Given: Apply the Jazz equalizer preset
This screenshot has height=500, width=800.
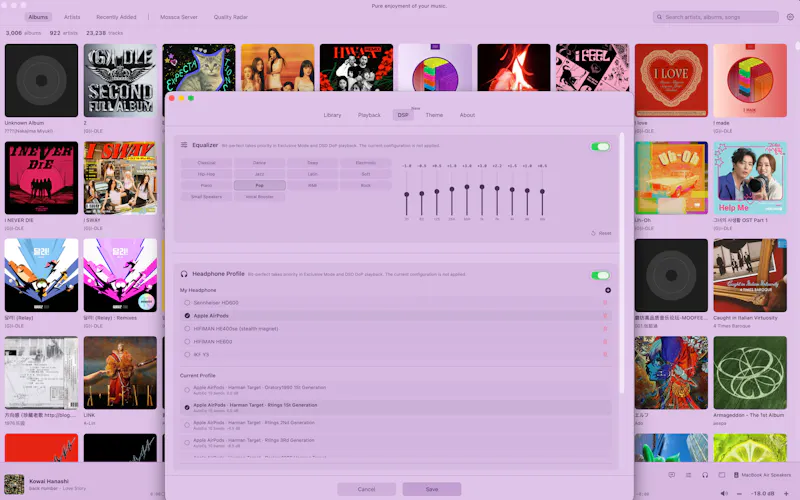Looking at the screenshot, I should [x=259, y=174].
